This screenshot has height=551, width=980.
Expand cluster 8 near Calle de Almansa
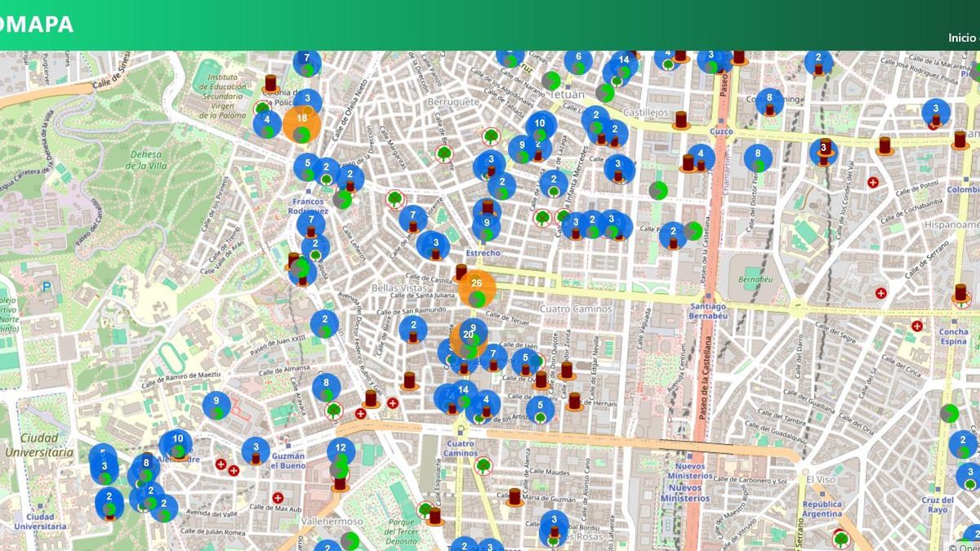coord(326,387)
